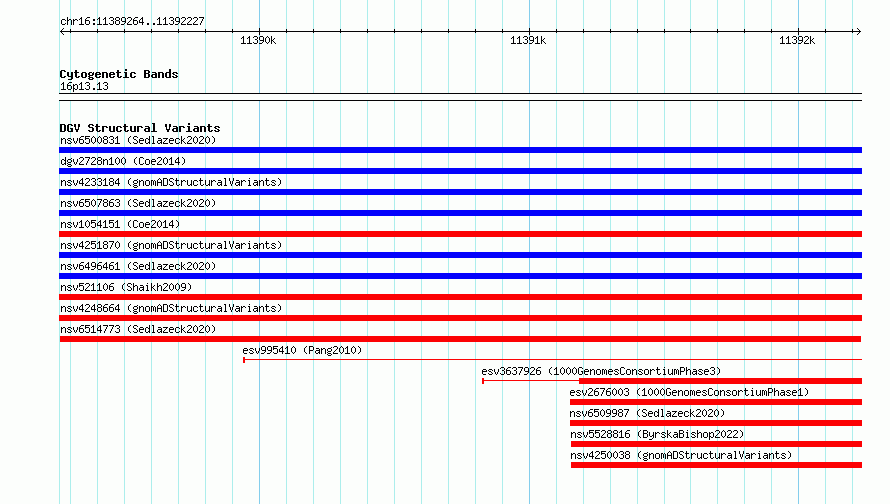
Task: Open variant label nsv6509987 (Sedlazeck2020)
Action: pyautogui.click(x=647, y=413)
